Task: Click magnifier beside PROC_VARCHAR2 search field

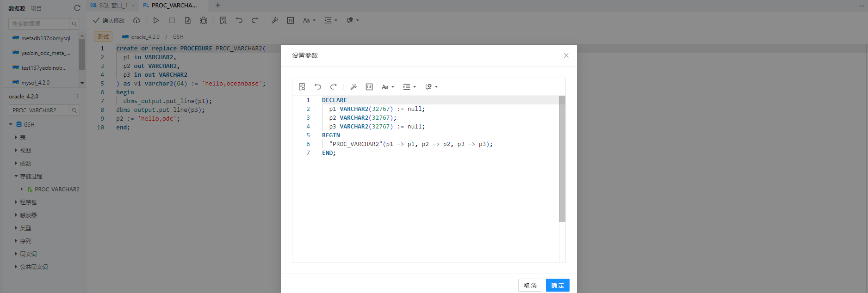Action: [x=74, y=110]
